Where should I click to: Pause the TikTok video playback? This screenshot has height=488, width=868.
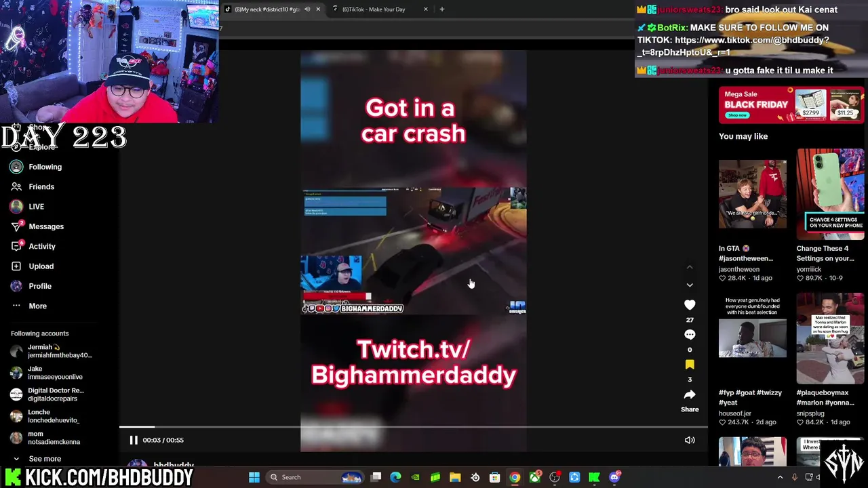(x=134, y=440)
